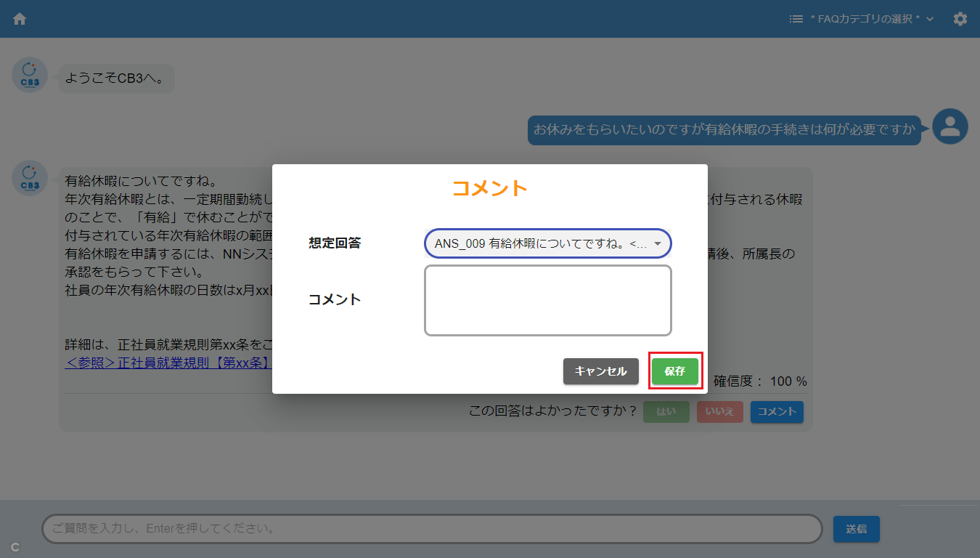The width and height of the screenshot is (980, 558).
Task: Click the home icon in header
Action: click(x=20, y=19)
